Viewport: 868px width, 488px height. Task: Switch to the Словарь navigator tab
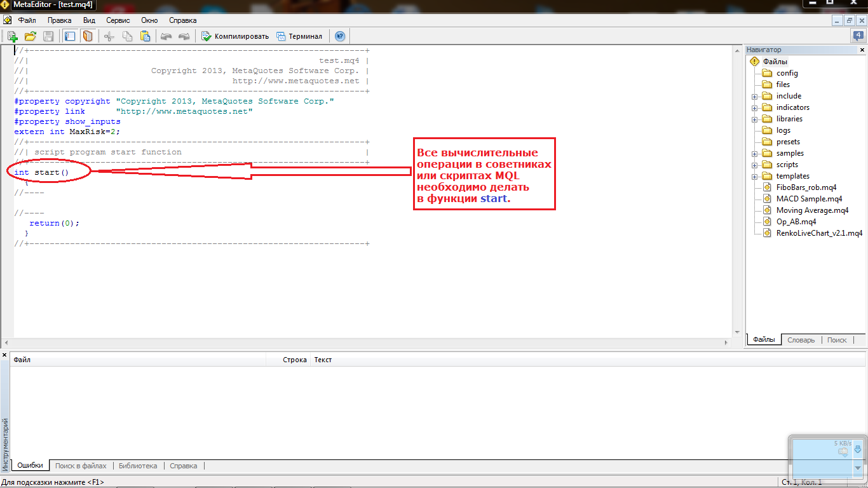[801, 340]
